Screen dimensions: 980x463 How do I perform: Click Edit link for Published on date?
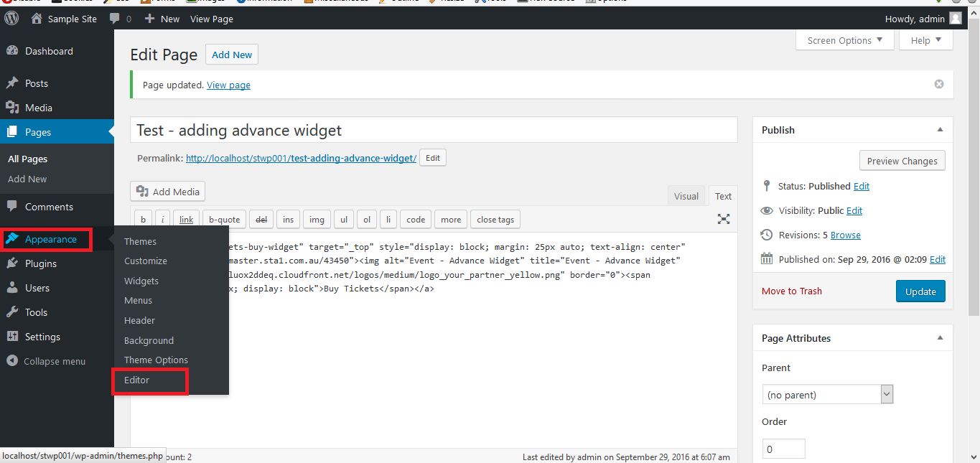pyautogui.click(x=938, y=259)
